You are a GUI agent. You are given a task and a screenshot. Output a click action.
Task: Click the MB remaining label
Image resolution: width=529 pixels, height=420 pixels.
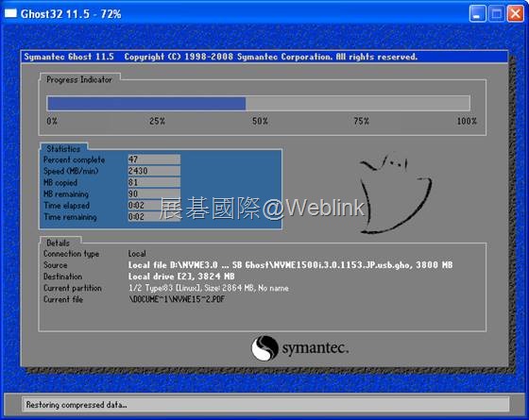[66, 194]
